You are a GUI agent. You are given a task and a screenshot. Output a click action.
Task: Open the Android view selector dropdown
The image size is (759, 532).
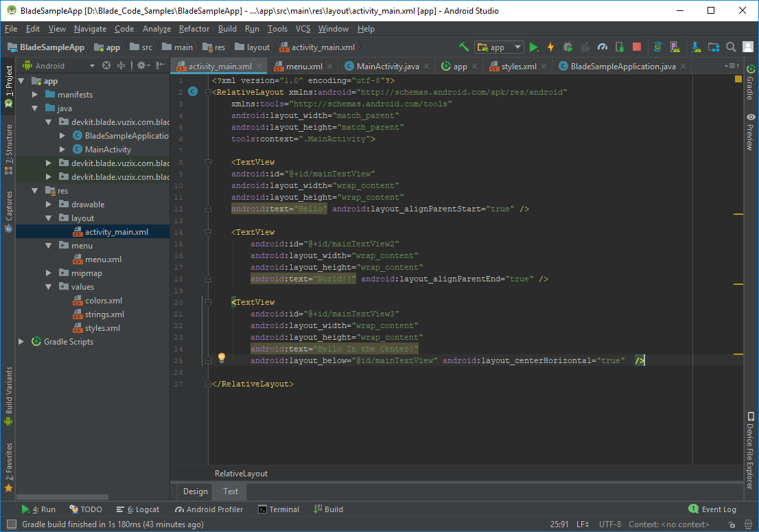click(x=58, y=66)
